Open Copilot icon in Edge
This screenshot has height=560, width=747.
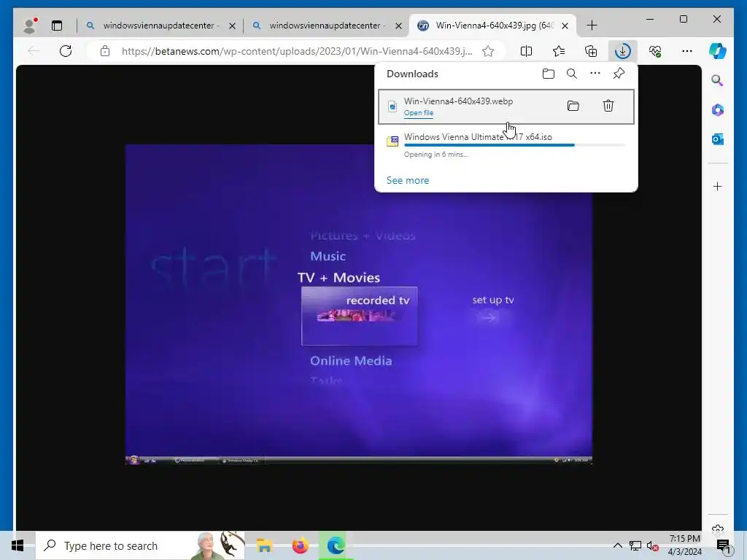click(718, 51)
